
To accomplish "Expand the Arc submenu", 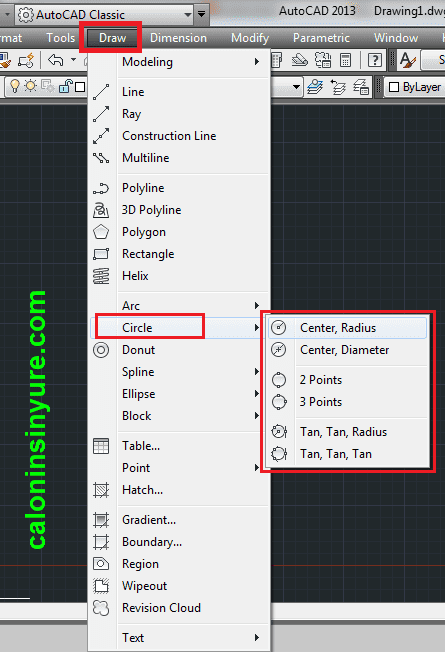I will click(x=179, y=306).
